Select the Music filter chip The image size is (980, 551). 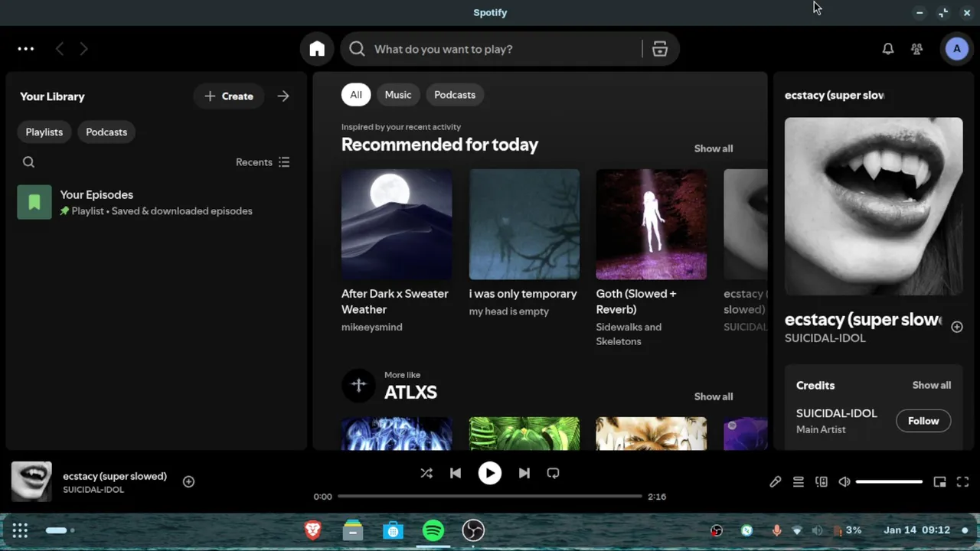(x=398, y=95)
